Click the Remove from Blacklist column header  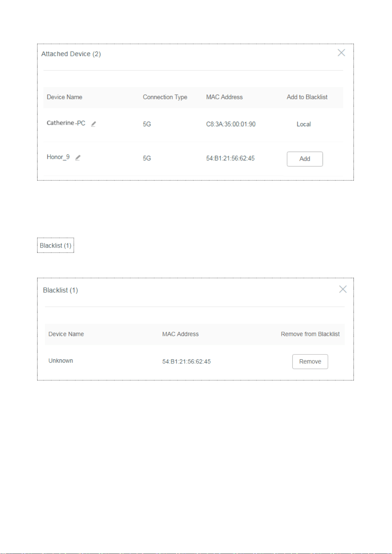tap(310, 334)
